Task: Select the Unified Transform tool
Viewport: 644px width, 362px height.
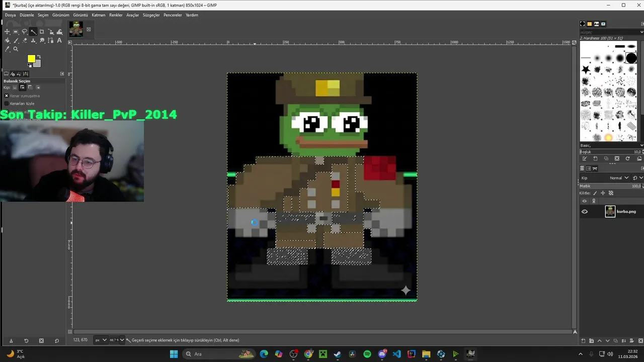Action: 50,32
